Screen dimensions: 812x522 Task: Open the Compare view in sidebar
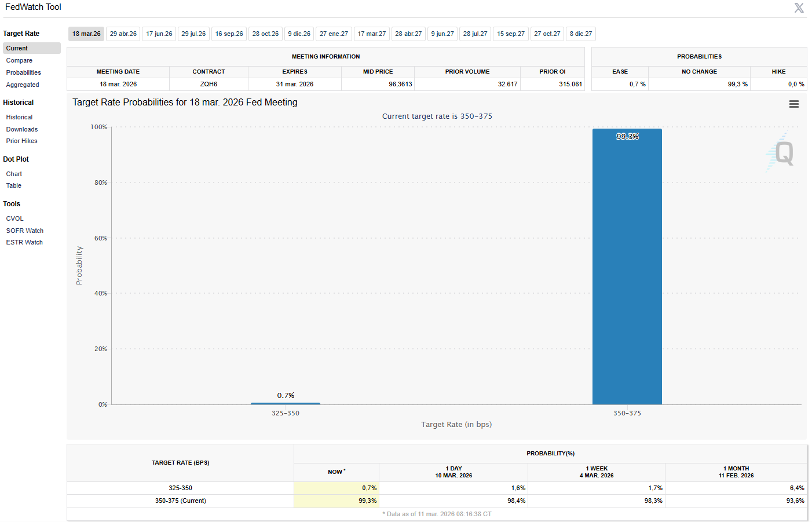(19, 61)
